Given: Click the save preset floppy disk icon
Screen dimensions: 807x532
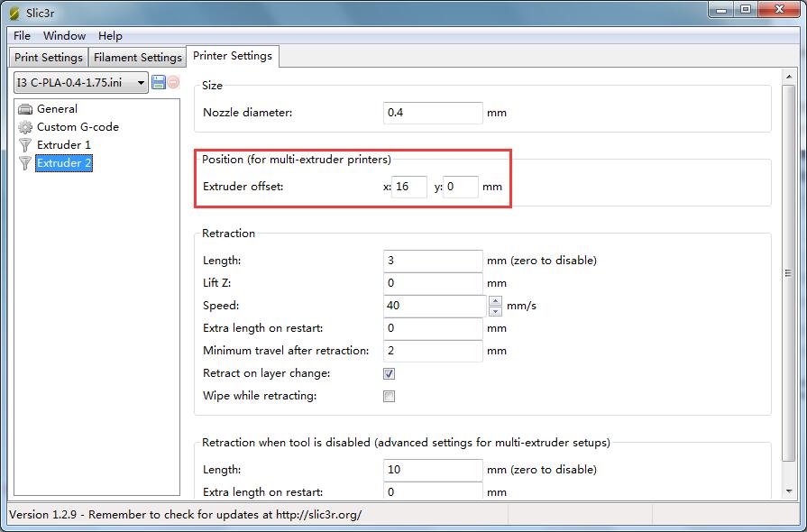Looking at the screenshot, I should click(x=159, y=82).
